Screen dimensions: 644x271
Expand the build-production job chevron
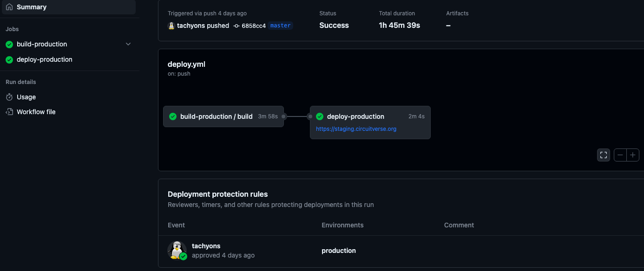(128, 44)
